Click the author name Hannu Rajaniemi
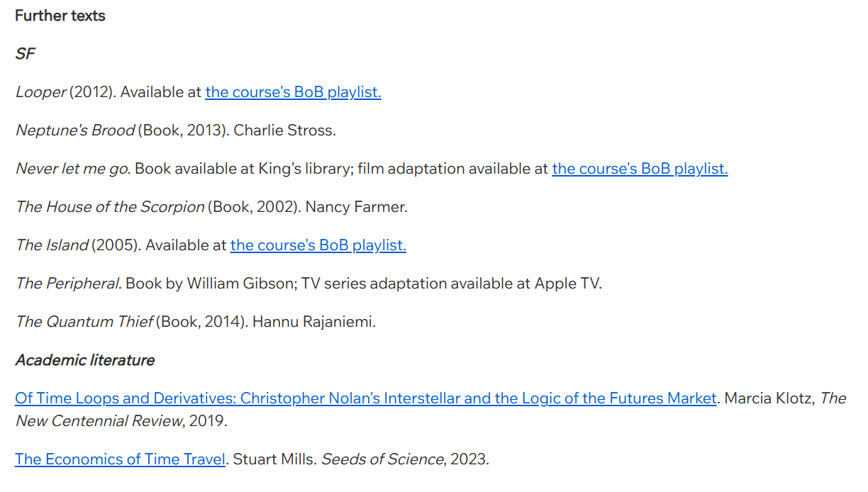This screenshot has width=868, height=492. [x=313, y=322]
